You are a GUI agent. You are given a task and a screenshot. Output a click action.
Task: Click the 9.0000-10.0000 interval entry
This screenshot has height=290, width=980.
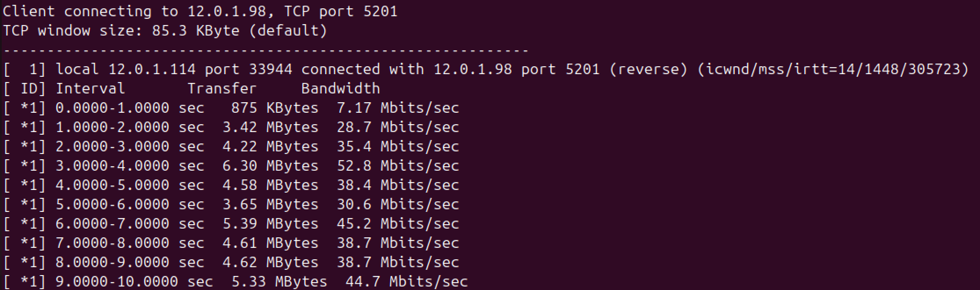[x=116, y=282]
